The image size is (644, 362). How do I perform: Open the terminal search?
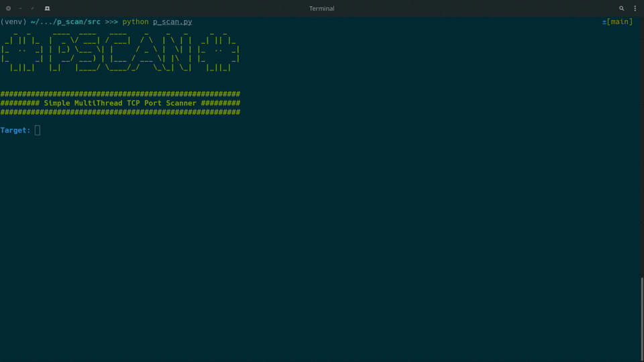621,8
